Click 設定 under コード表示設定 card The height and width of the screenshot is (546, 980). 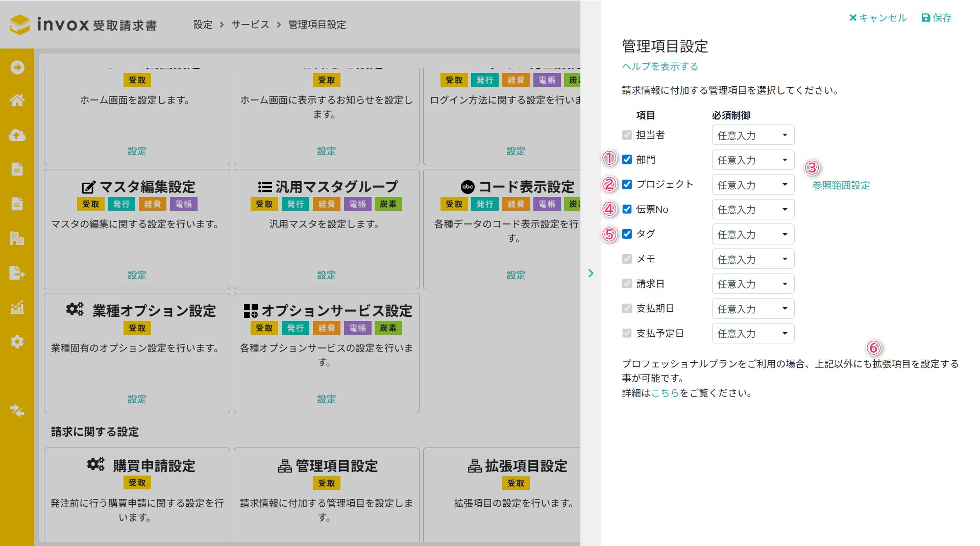516,275
